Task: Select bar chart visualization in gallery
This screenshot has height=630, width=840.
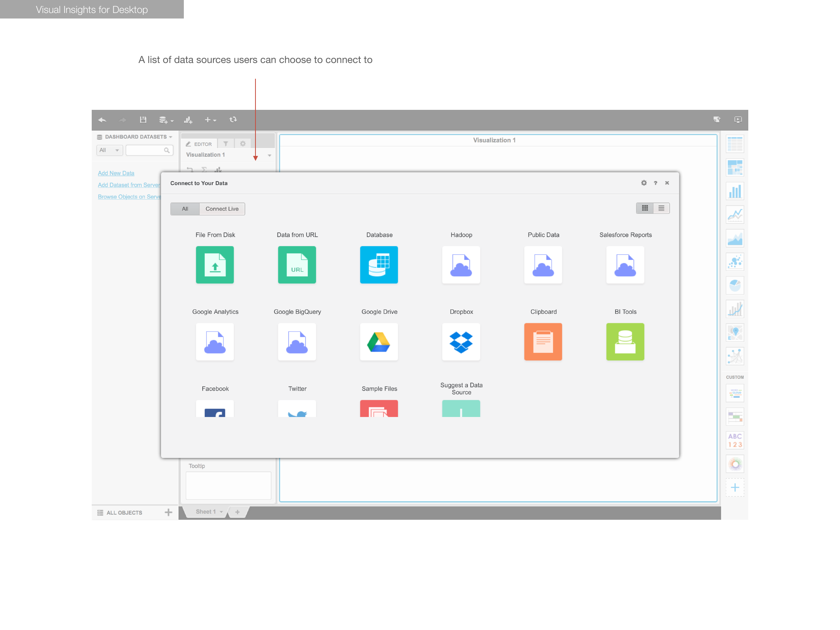Action: (x=735, y=191)
